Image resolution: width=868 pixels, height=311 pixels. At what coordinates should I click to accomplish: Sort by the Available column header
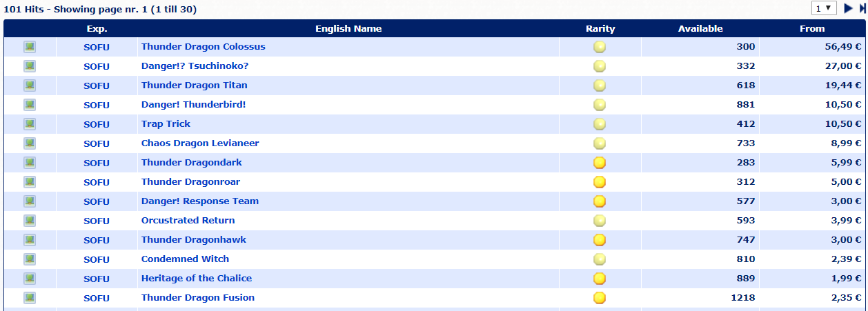click(700, 29)
